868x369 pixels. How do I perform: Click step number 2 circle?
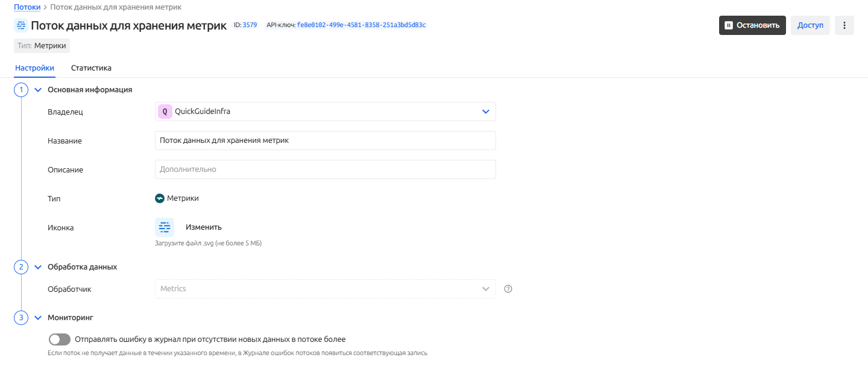(x=21, y=267)
